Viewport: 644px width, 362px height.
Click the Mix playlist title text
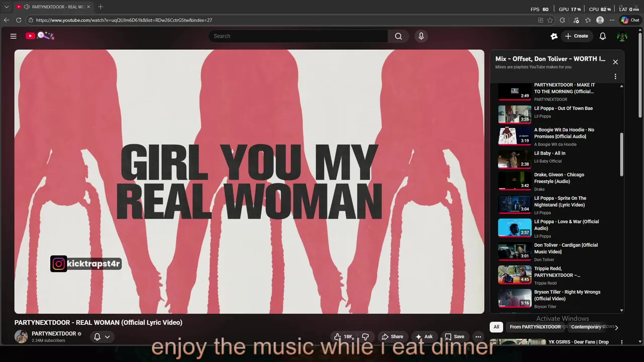pos(550,59)
